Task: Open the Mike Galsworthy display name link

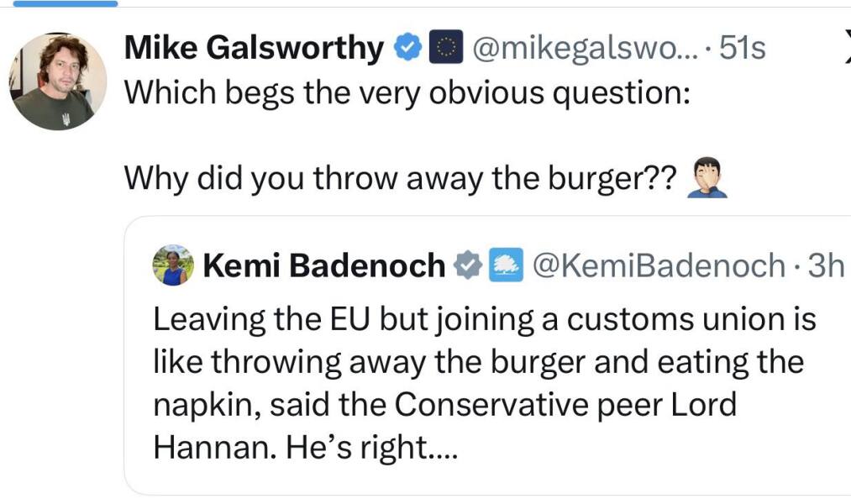Action: [x=253, y=49]
